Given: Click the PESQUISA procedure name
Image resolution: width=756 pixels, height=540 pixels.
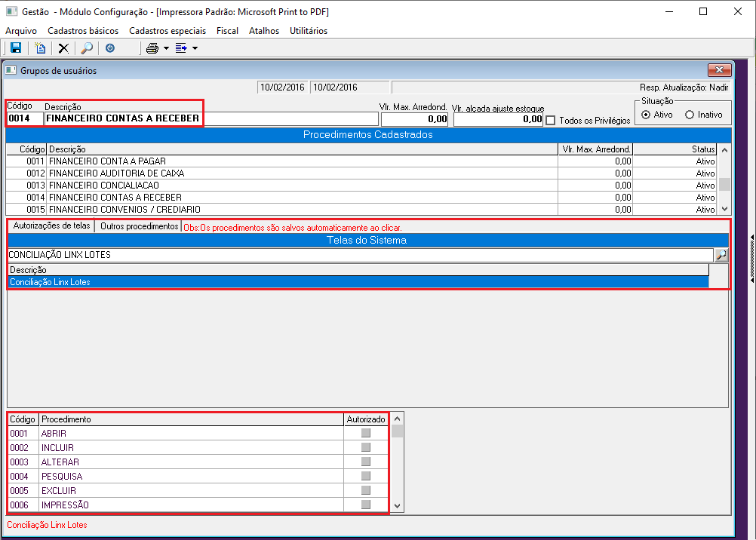Looking at the screenshot, I should (x=62, y=477).
